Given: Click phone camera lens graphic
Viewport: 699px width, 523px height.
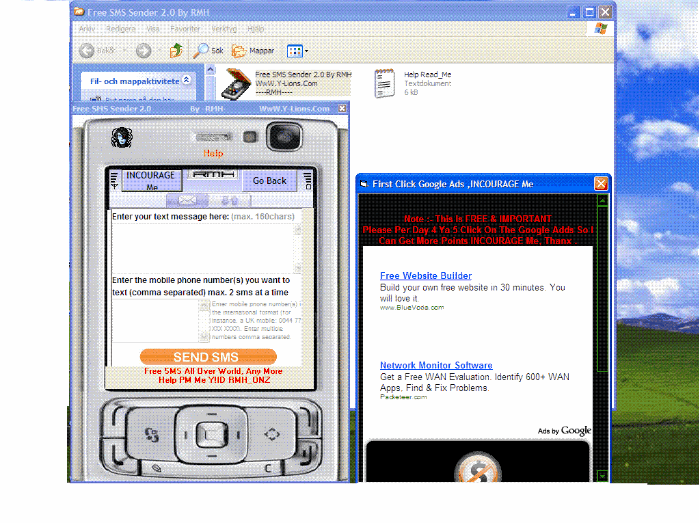Looking at the screenshot, I should pyautogui.click(x=284, y=136).
